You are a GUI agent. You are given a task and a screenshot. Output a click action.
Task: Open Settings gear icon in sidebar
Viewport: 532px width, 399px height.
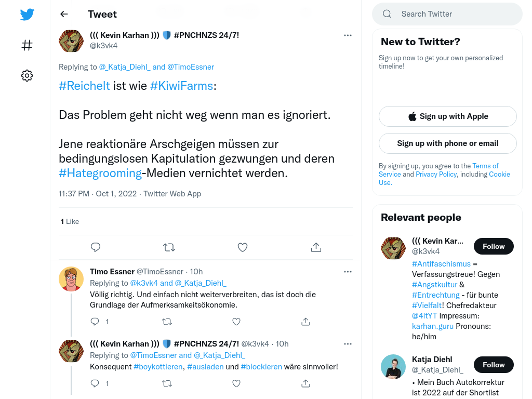[x=27, y=75]
